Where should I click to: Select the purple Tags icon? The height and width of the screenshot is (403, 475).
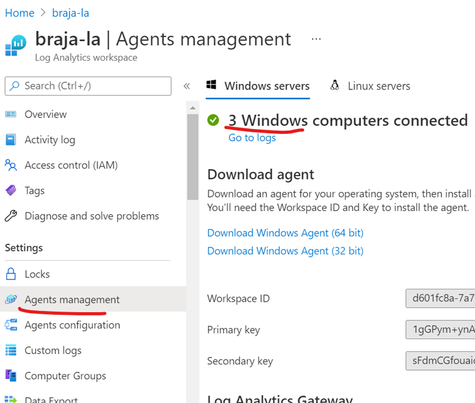click(x=11, y=190)
